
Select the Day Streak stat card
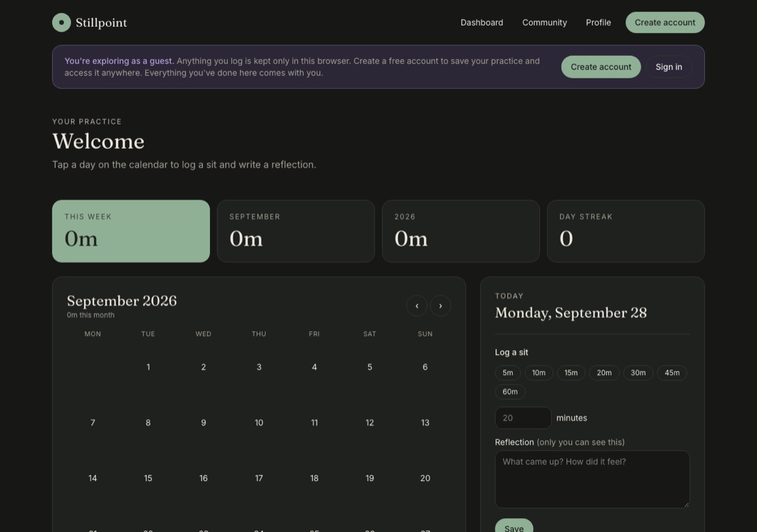click(626, 231)
